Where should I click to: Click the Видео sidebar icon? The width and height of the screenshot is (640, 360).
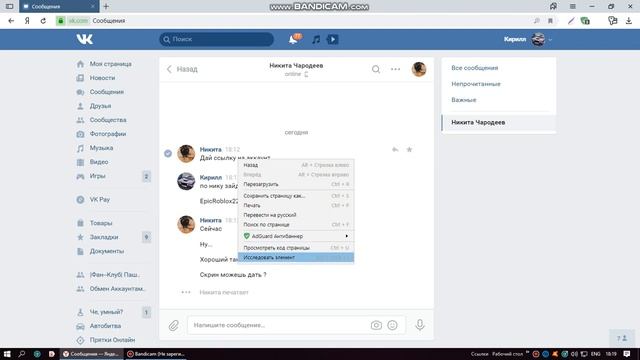pyautogui.click(x=80, y=162)
